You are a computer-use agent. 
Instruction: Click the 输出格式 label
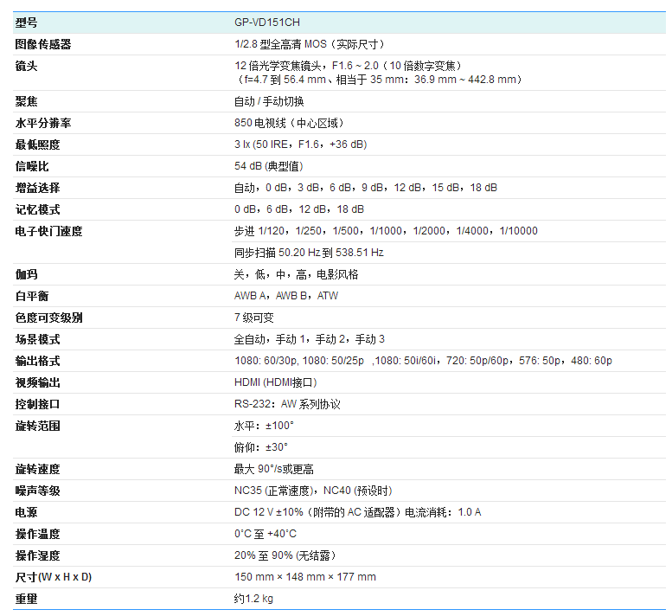(37, 361)
